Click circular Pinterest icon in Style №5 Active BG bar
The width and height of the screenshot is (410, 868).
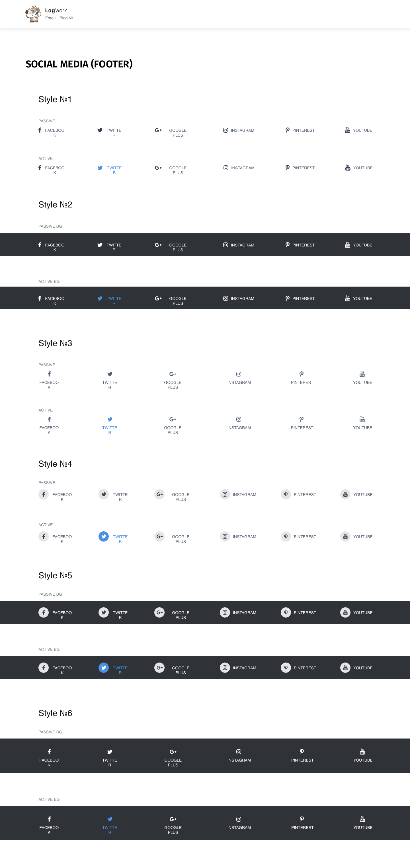(x=286, y=668)
